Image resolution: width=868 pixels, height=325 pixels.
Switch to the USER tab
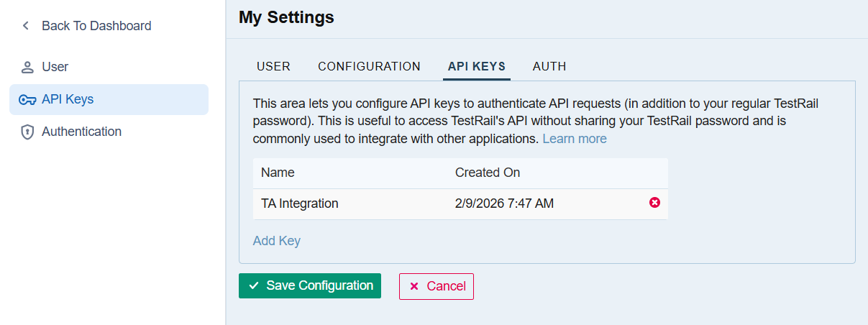pyautogui.click(x=273, y=66)
